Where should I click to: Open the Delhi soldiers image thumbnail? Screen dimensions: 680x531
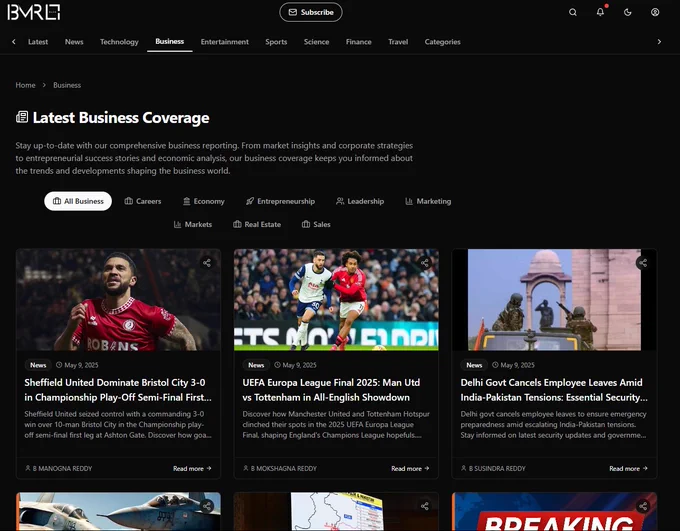point(554,300)
